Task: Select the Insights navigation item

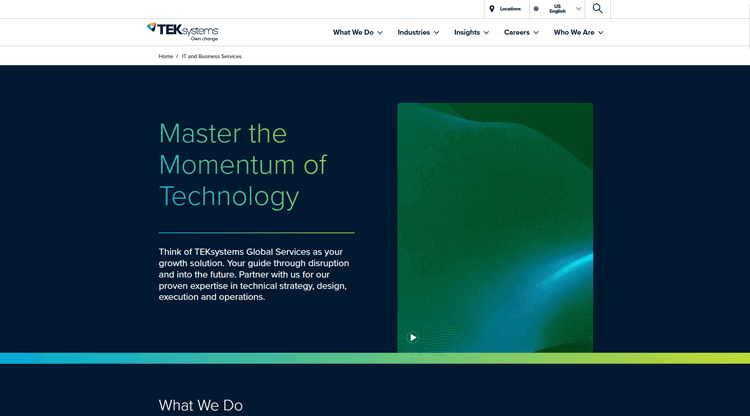Action: (467, 32)
